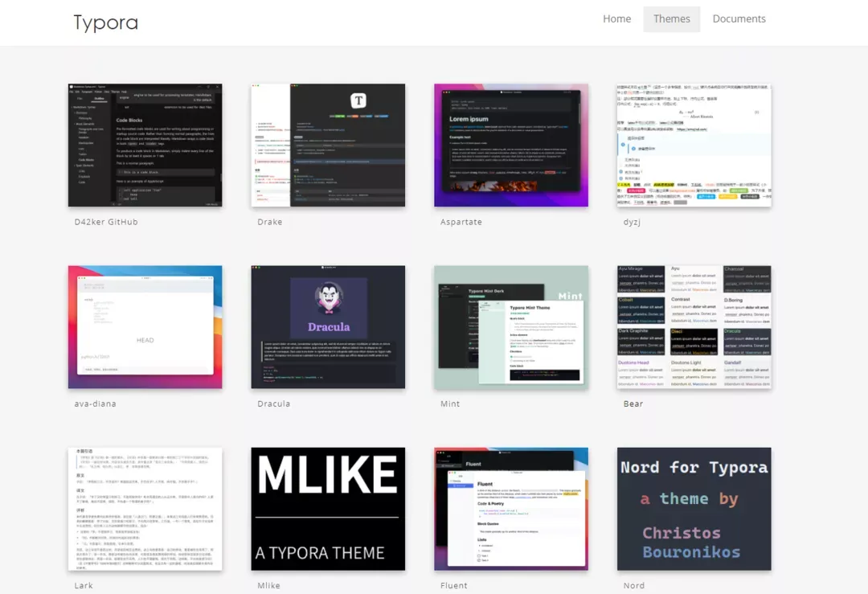
Task: Click the Typora logo
Action: tap(106, 23)
